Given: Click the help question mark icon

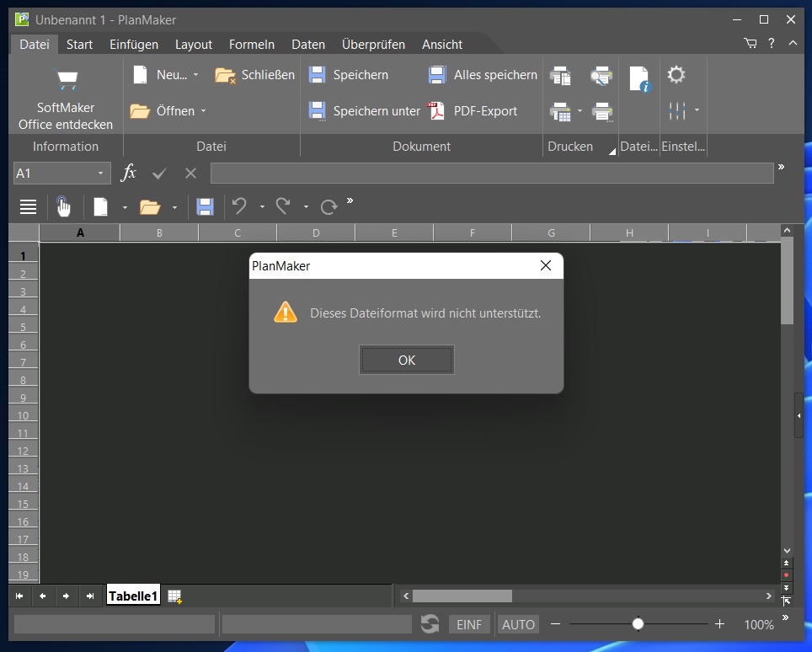Looking at the screenshot, I should pos(772,44).
